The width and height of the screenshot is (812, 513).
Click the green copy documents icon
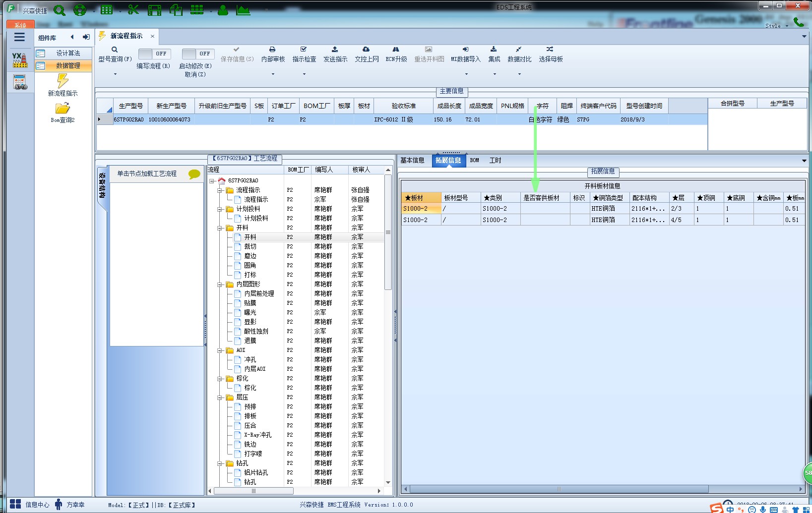coord(176,10)
